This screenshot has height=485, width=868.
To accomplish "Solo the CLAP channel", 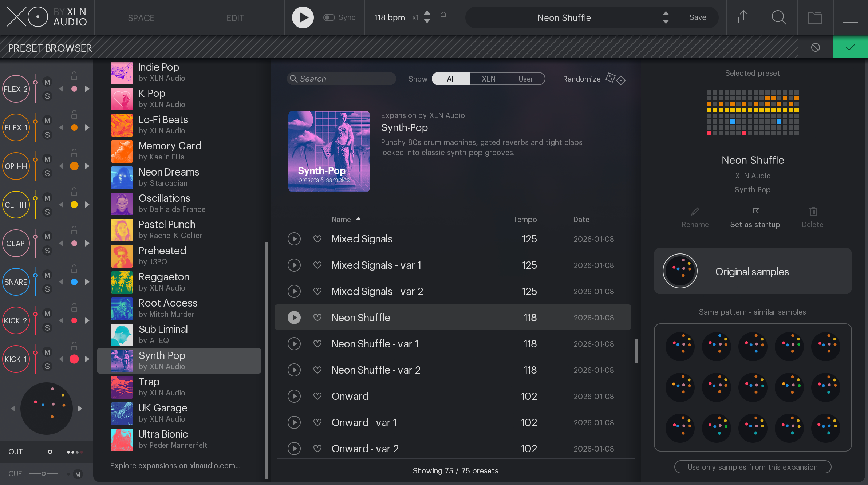I will [x=47, y=251].
